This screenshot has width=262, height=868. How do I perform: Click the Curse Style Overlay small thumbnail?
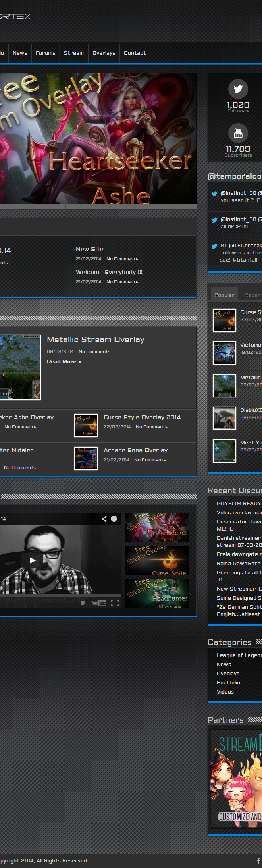(86, 425)
